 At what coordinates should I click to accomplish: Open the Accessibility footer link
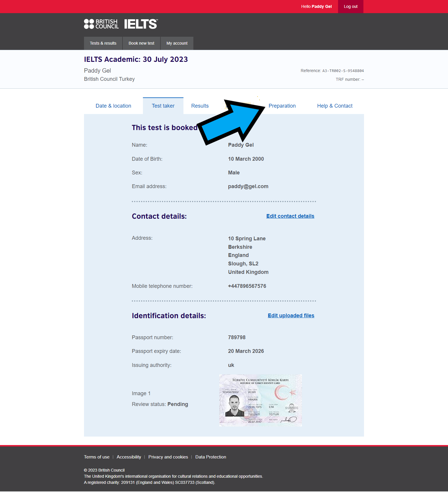click(x=129, y=457)
